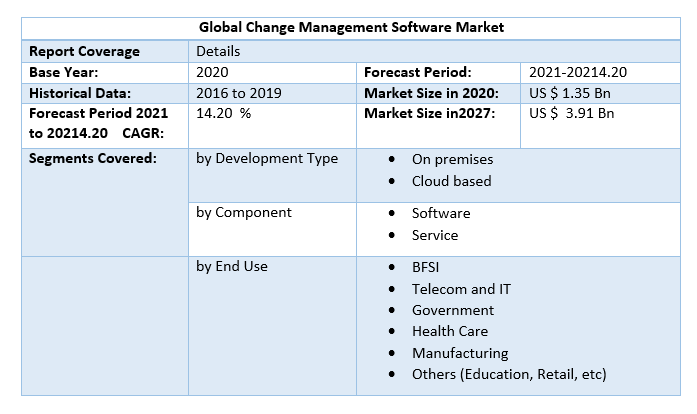697x414 pixels.
Task: Select the Segments Covered label
Action: coord(92,158)
